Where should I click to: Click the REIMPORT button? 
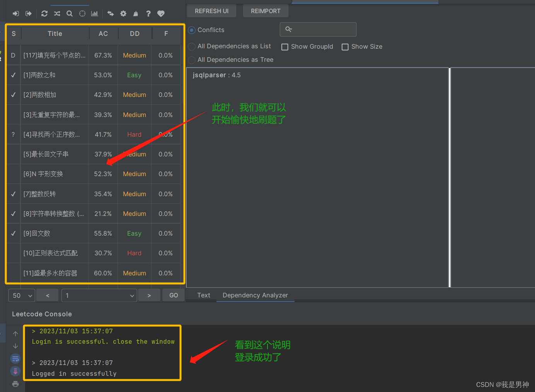point(266,11)
